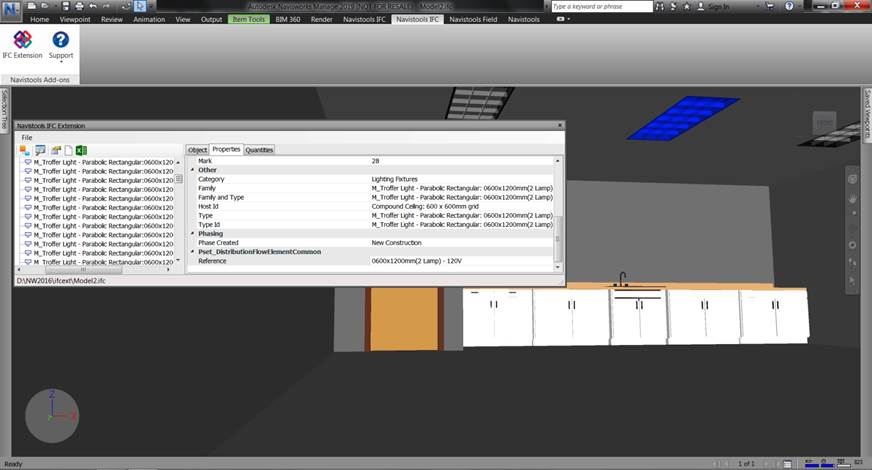
Task: Undo the last action
Action: [93, 6]
